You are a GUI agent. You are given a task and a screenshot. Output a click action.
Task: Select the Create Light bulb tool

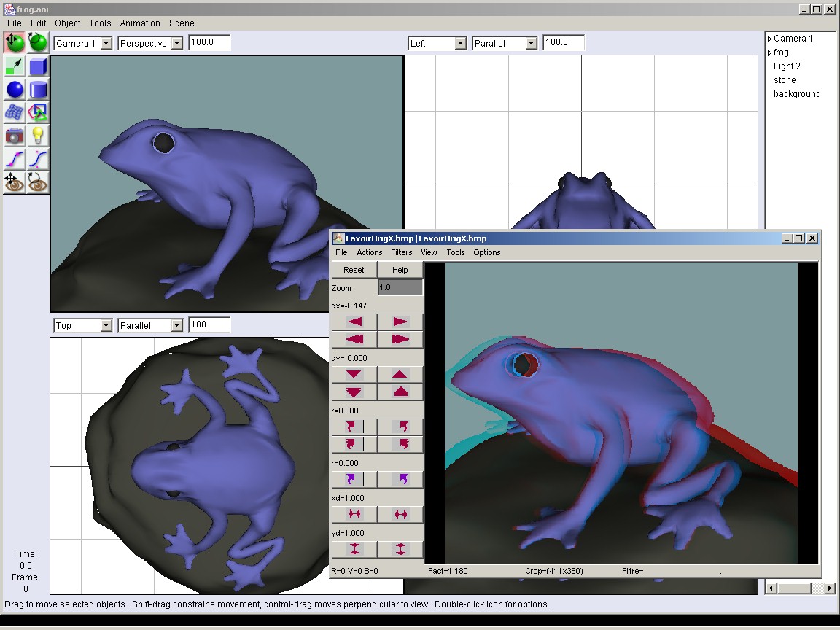[38, 136]
